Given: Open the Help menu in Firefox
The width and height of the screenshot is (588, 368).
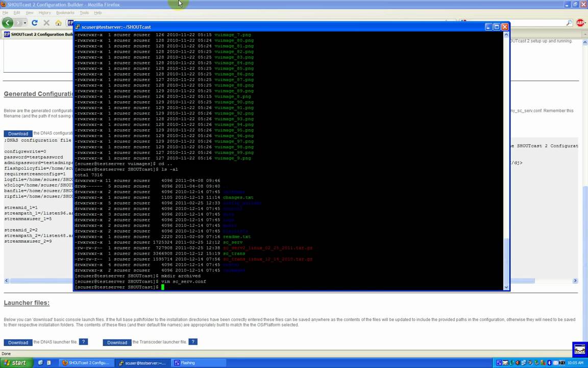Looking at the screenshot, I should tap(98, 13).
